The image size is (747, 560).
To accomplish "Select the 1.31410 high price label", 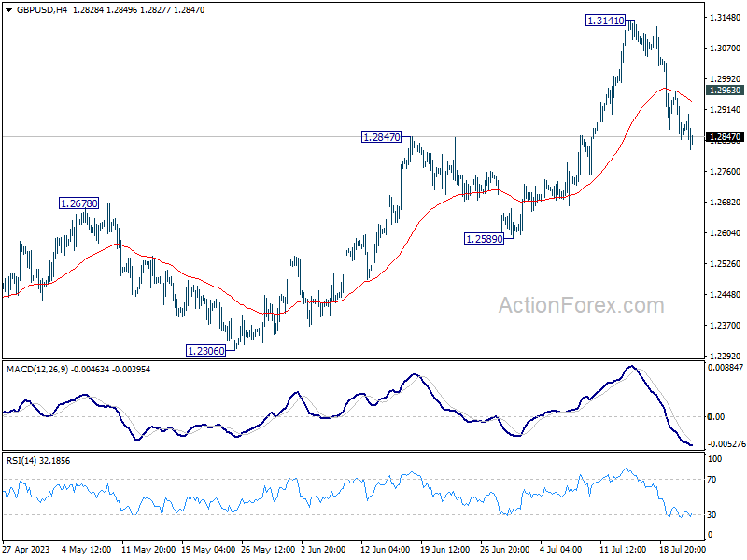I will 605,21.
